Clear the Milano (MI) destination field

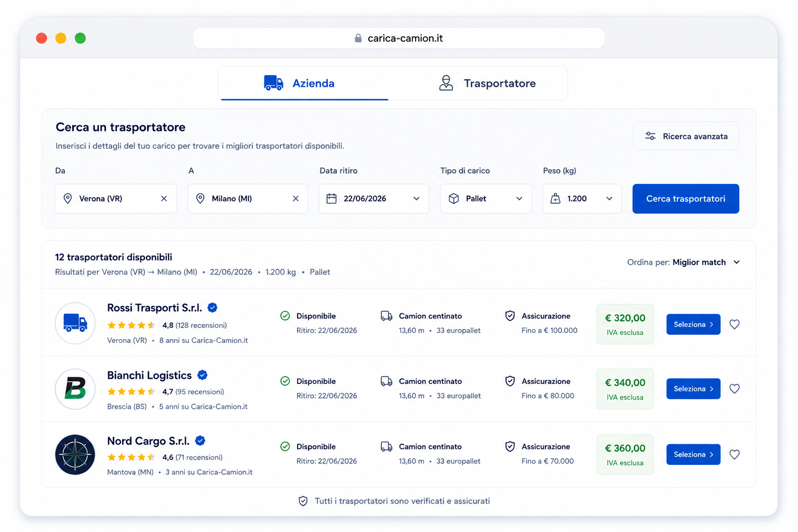tap(296, 198)
